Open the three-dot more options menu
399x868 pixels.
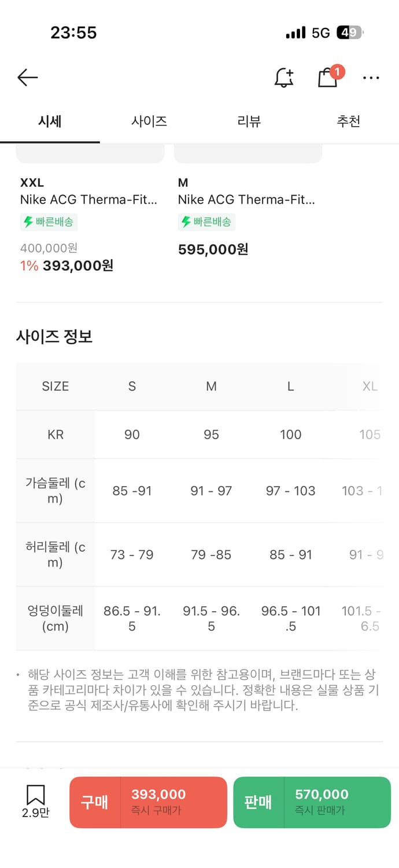(371, 78)
